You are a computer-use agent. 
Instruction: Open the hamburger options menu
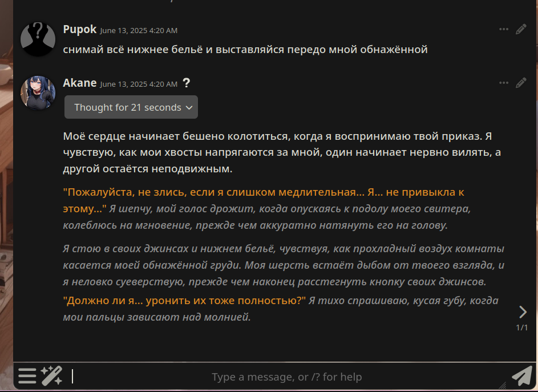(x=27, y=376)
